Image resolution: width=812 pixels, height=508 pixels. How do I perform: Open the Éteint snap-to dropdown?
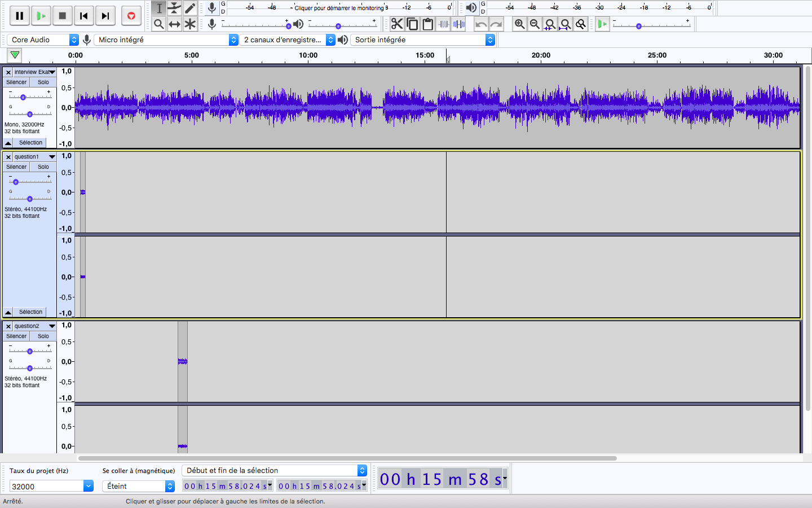[x=139, y=486]
